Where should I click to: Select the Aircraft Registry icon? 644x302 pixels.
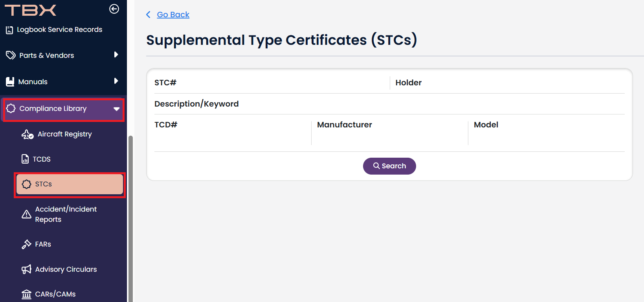(x=26, y=134)
